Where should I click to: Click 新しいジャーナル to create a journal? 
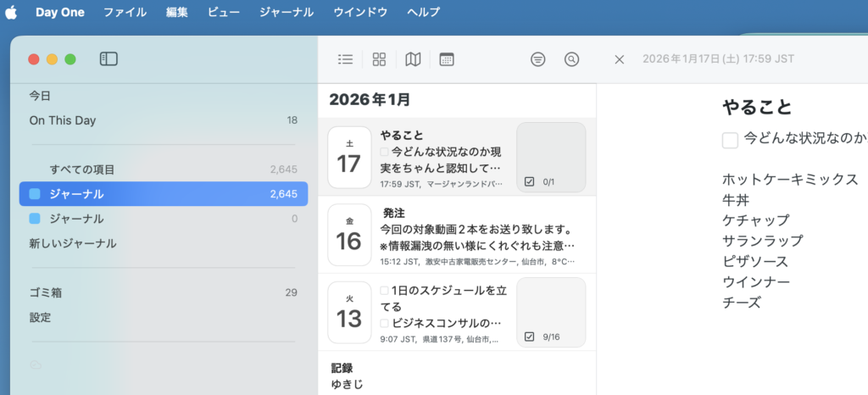click(73, 243)
